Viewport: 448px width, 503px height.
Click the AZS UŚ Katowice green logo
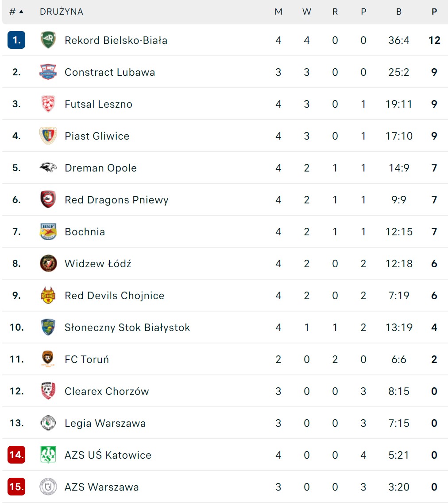coord(48,455)
